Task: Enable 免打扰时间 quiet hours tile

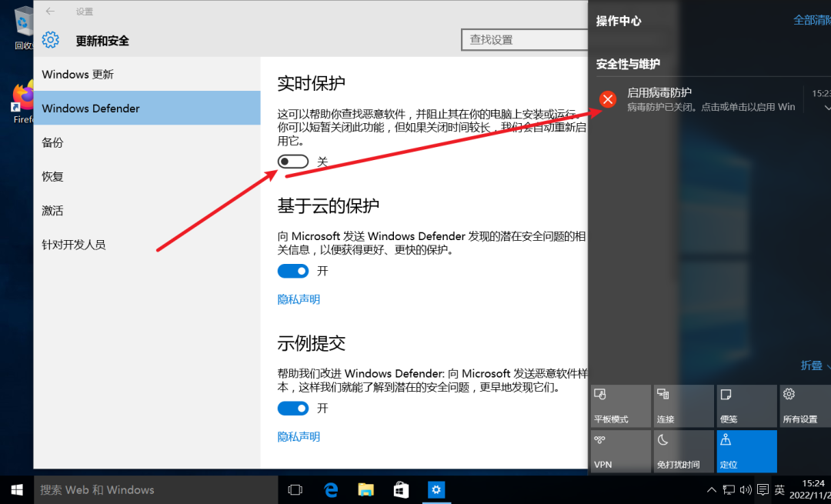Action: (684, 452)
